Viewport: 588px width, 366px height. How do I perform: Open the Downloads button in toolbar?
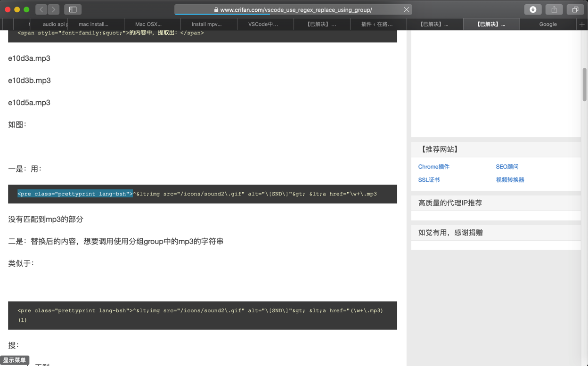pyautogui.click(x=533, y=9)
